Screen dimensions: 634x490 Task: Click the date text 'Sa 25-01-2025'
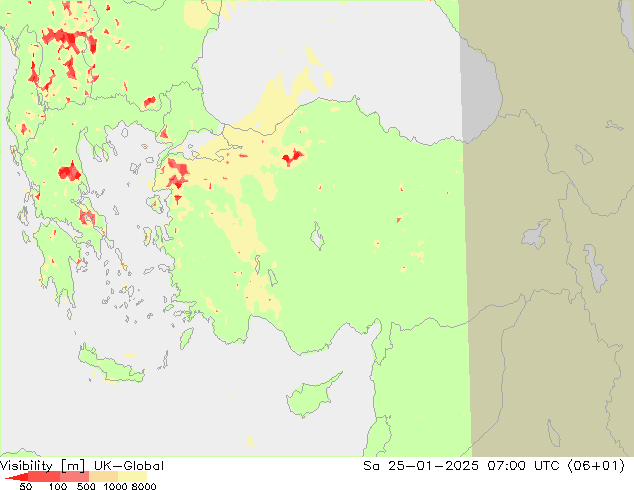pos(421,466)
